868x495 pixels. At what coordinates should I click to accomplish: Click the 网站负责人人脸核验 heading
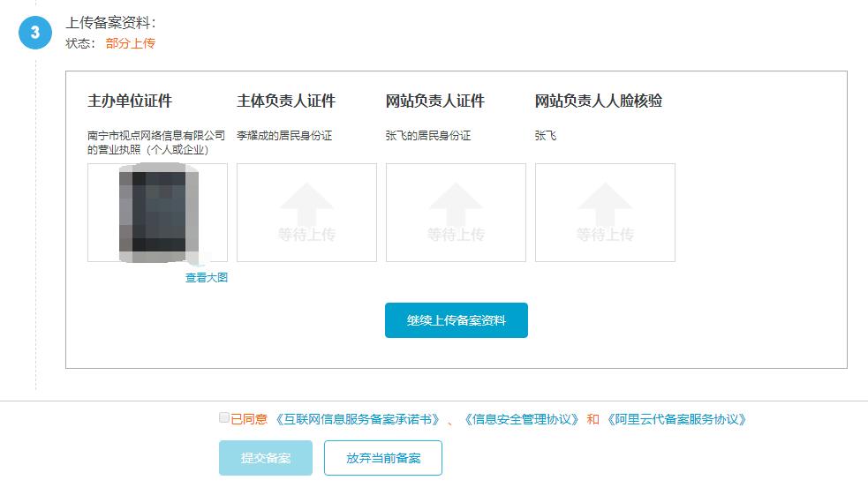coord(599,101)
